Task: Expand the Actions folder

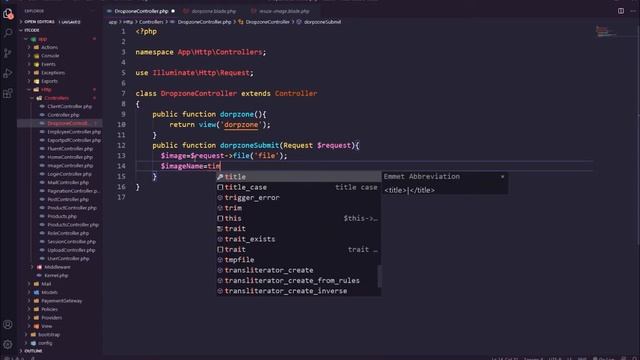Action: tap(29, 47)
